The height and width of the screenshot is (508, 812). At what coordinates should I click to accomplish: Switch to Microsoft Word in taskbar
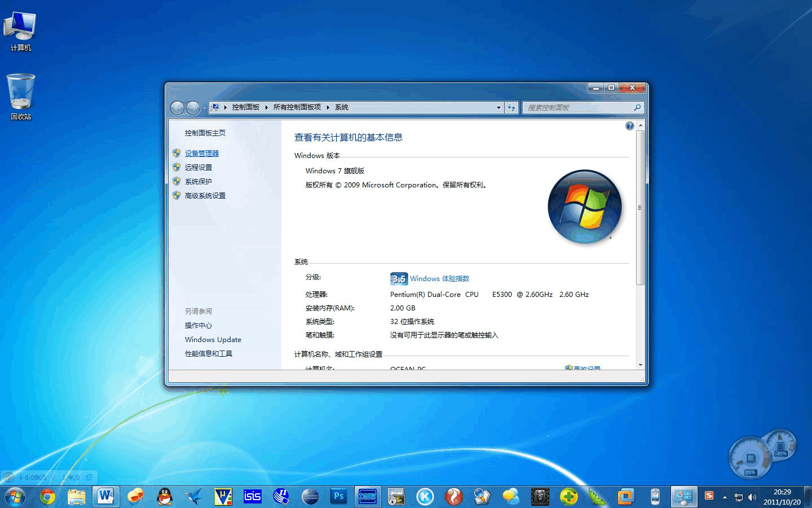click(105, 497)
